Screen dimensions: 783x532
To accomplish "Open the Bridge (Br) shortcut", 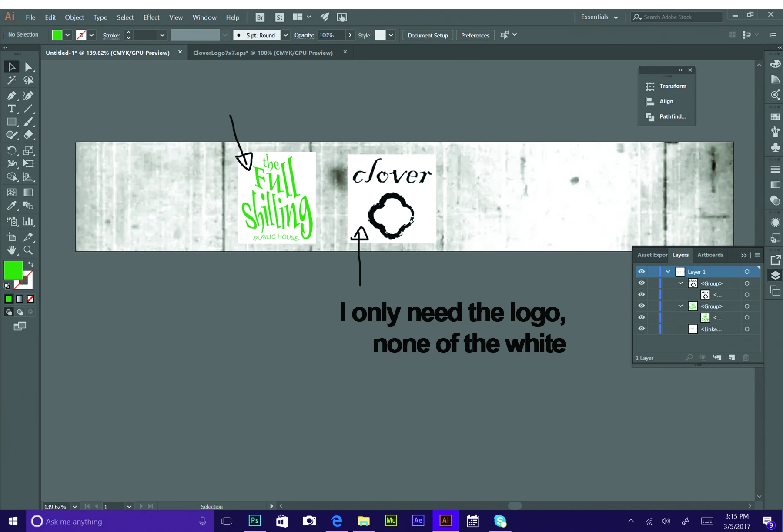I will click(260, 17).
